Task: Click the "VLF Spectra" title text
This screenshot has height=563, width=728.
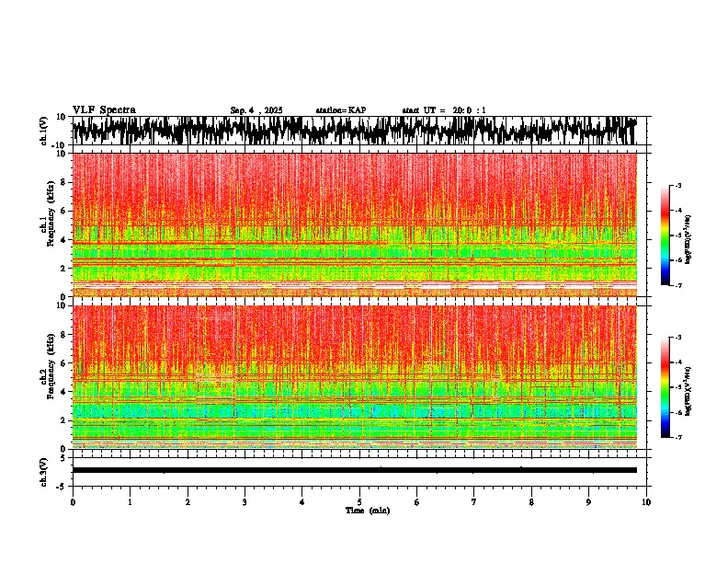Action: 104,109
